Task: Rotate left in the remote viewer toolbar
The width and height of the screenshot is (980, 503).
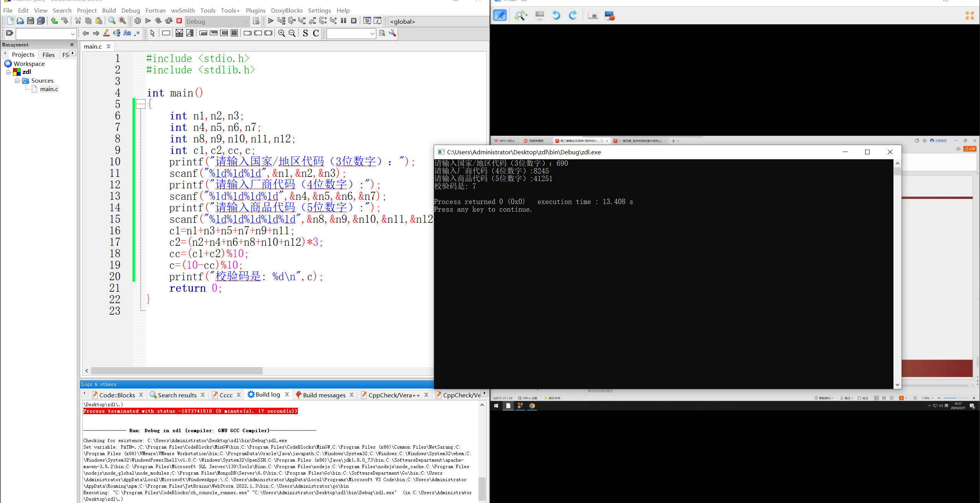Action: click(556, 15)
